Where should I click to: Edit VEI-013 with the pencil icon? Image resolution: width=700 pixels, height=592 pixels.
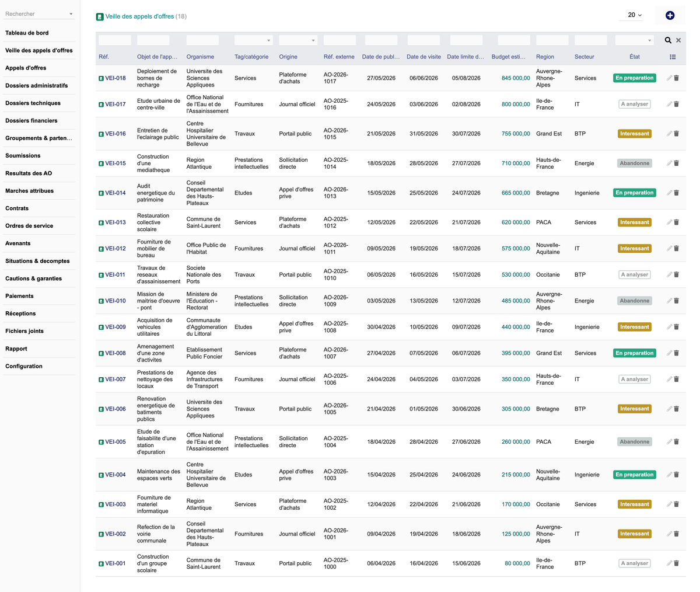tap(670, 222)
